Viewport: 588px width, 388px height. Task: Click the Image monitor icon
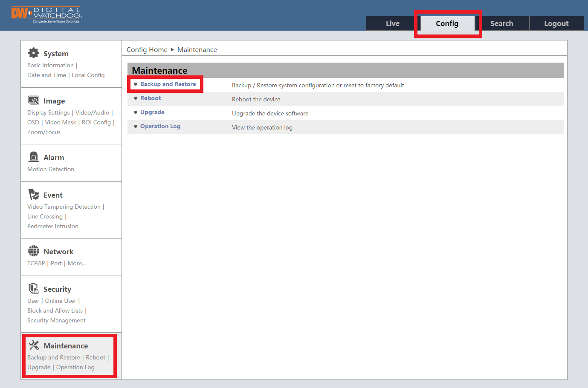coord(34,101)
